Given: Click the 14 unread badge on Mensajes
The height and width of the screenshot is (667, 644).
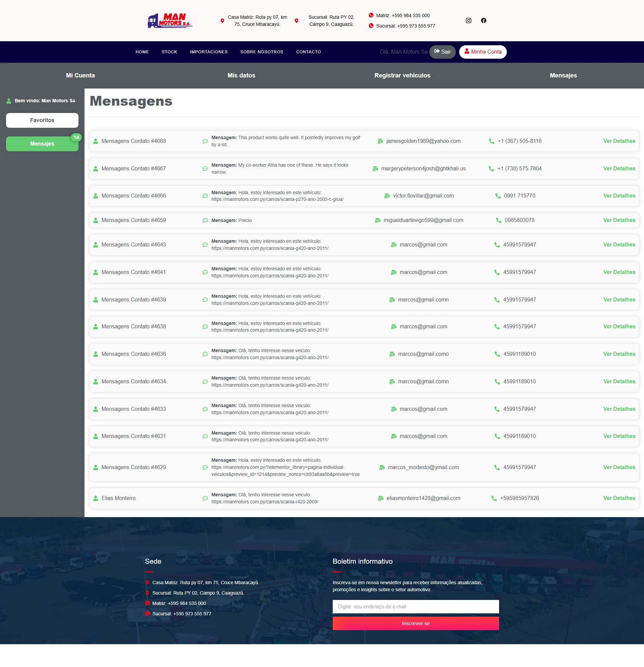Looking at the screenshot, I should tap(76, 137).
